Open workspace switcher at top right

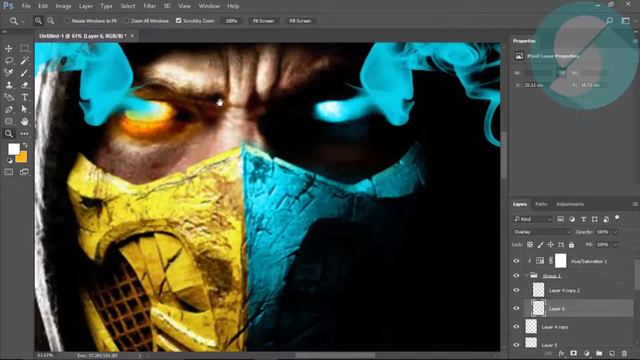pos(625,20)
